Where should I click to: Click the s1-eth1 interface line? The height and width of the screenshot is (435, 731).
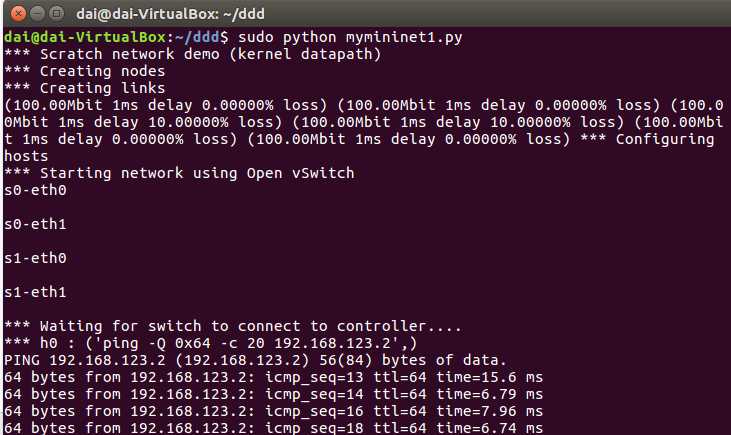[35, 292]
